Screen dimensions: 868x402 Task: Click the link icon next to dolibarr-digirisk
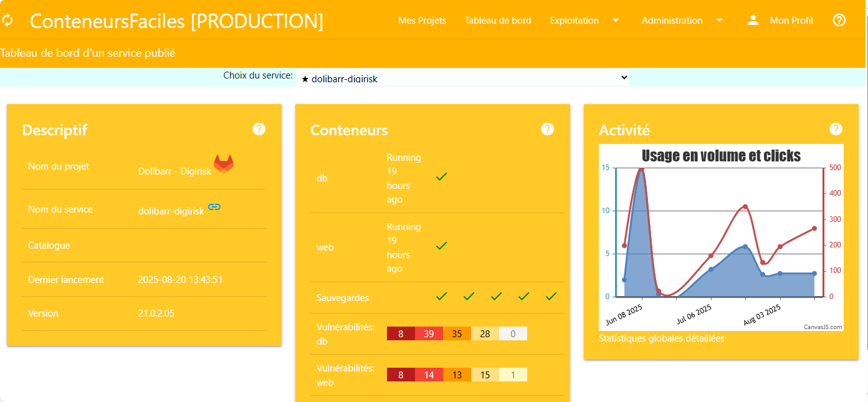pos(214,207)
